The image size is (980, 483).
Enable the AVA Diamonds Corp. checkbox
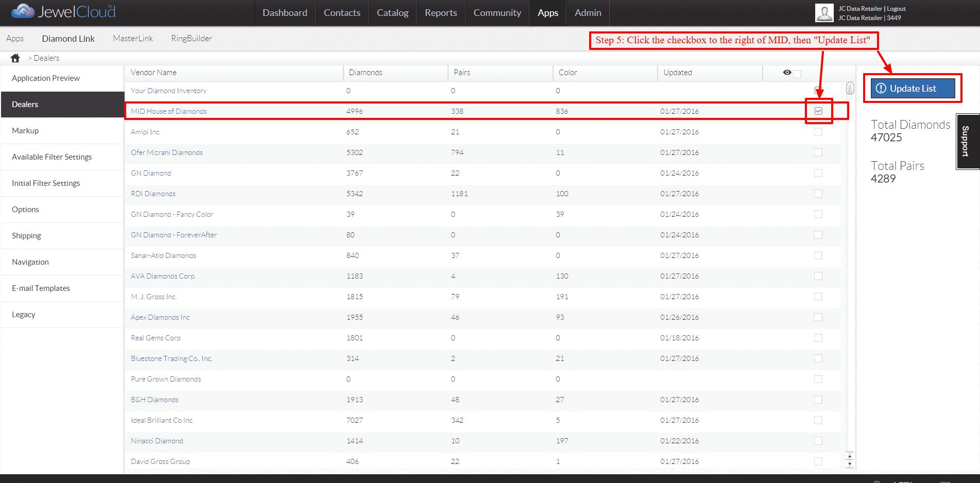(818, 276)
